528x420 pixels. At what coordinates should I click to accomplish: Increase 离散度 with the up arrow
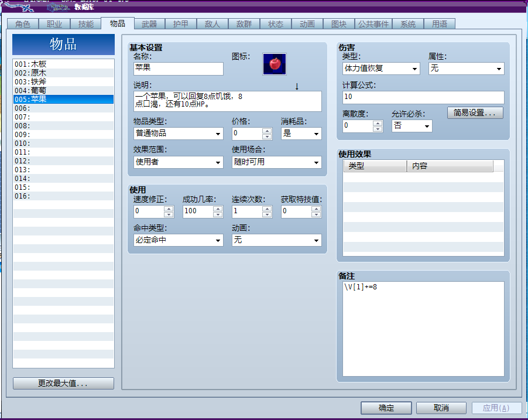point(378,124)
